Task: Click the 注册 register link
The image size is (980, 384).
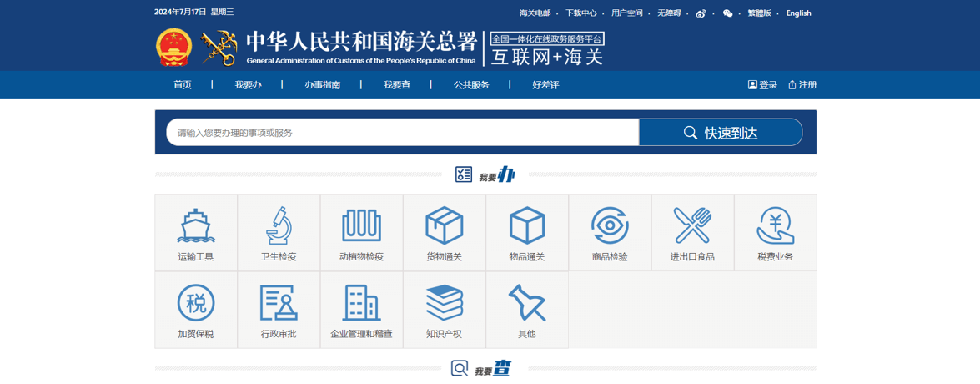Action: point(802,85)
